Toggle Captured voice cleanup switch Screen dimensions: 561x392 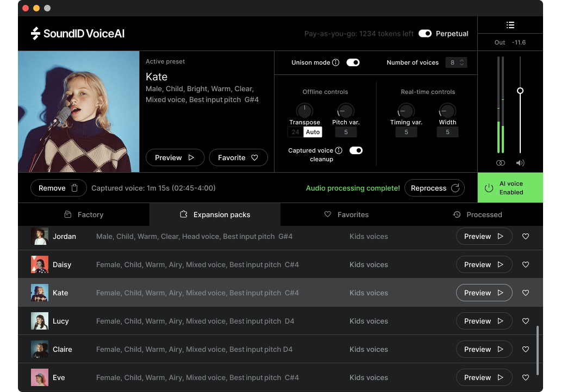coord(356,150)
